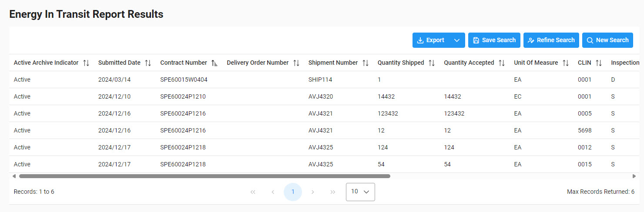Click the CLIN column sort icon
Viewport: 644px width, 212px height.
598,63
